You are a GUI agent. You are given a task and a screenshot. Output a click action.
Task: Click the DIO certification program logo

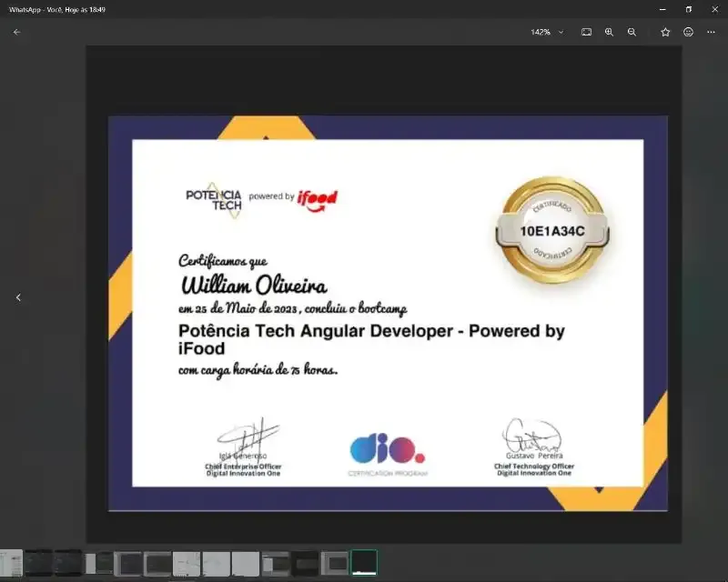click(x=388, y=454)
